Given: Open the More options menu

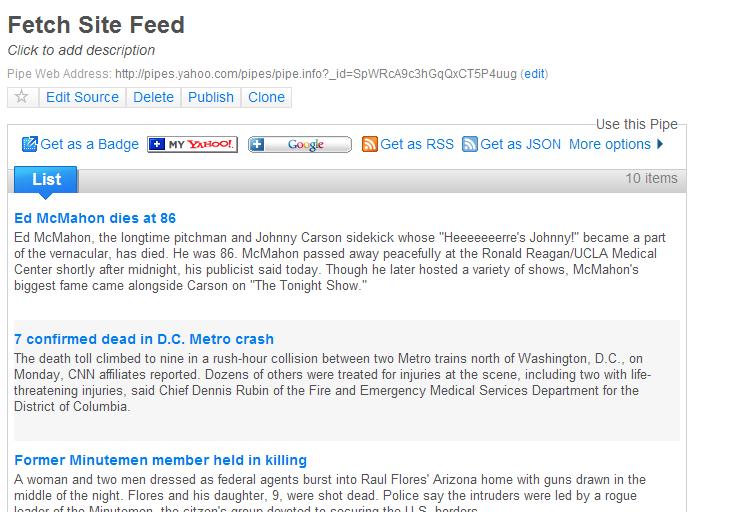Looking at the screenshot, I should click(x=610, y=144).
